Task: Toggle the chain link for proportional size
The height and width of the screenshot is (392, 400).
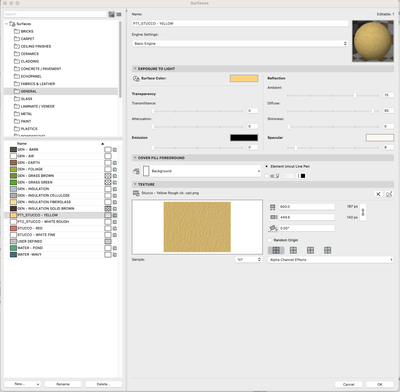Action: (x=363, y=212)
